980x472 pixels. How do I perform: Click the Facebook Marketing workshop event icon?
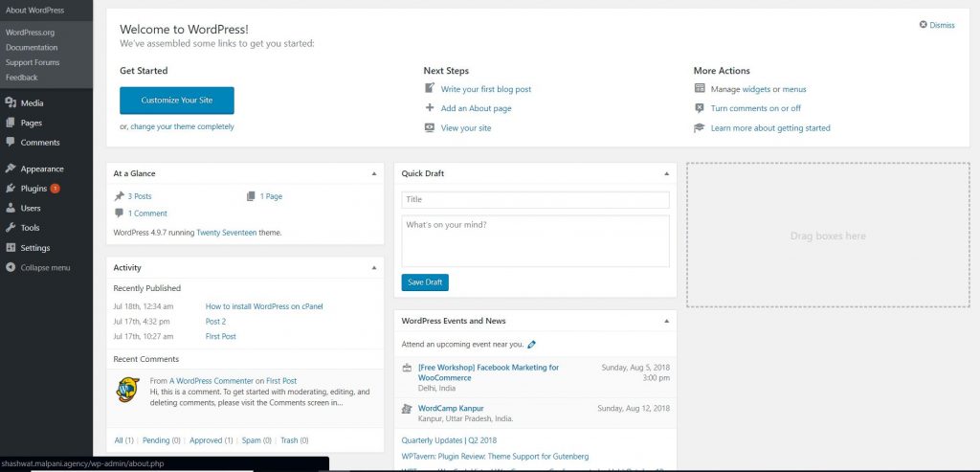click(x=407, y=368)
